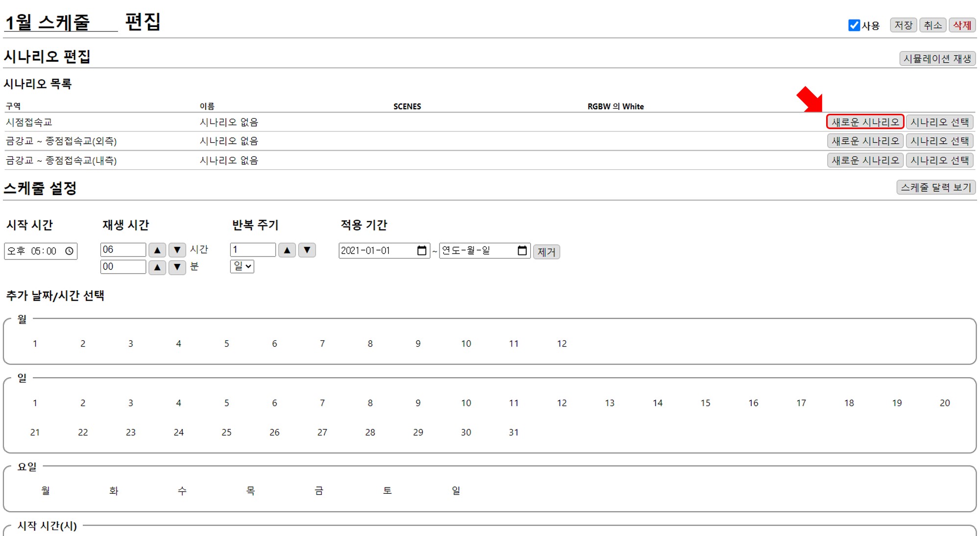This screenshot has width=980, height=536.
Task: Open the clock picker icon in 시작 시간
Action: [x=70, y=251]
